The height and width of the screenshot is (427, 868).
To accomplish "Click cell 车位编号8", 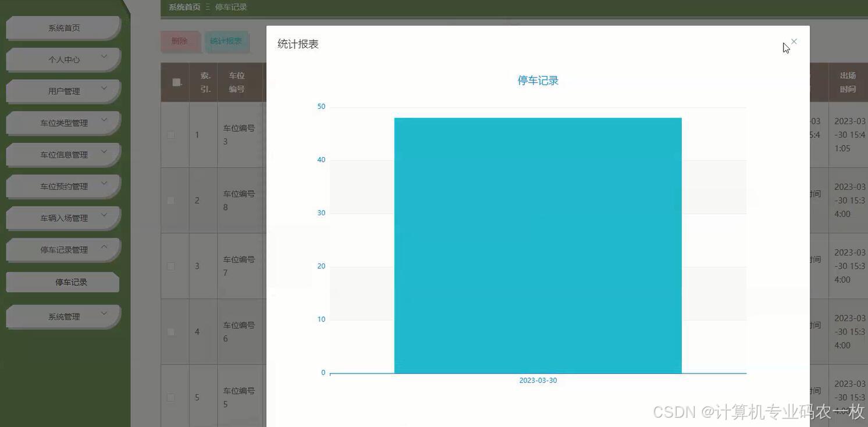I will (x=239, y=200).
